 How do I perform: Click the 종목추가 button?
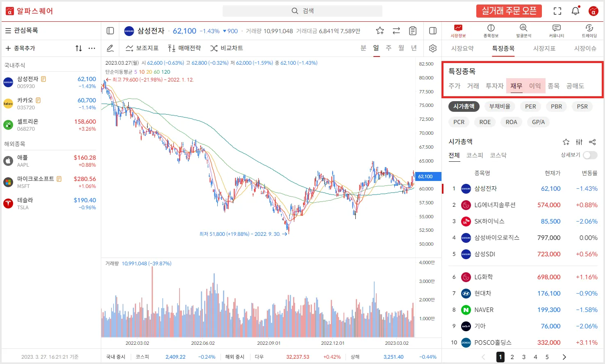[20, 48]
